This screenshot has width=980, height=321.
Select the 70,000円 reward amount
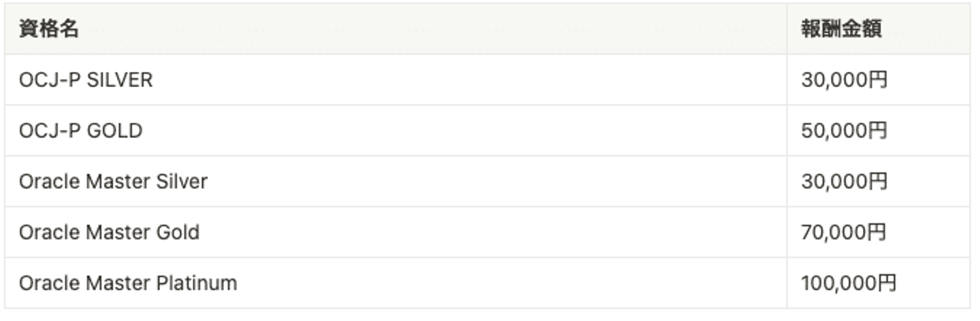click(x=845, y=233)
